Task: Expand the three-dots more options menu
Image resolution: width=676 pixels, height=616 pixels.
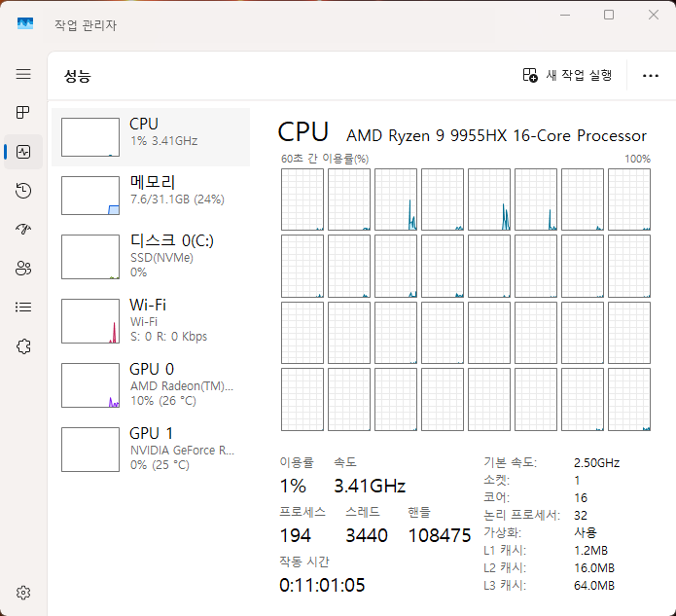Action: pos(651,75)
